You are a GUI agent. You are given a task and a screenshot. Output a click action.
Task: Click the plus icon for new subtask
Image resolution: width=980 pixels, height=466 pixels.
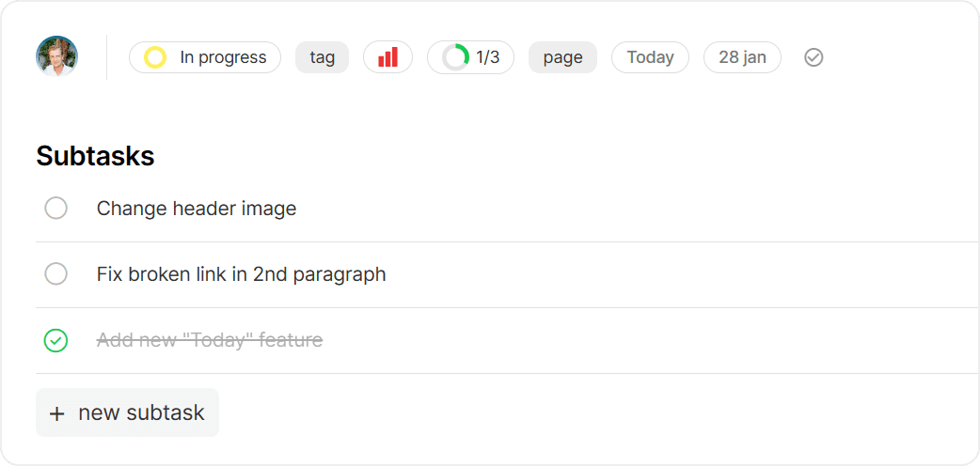coord(56,413)
